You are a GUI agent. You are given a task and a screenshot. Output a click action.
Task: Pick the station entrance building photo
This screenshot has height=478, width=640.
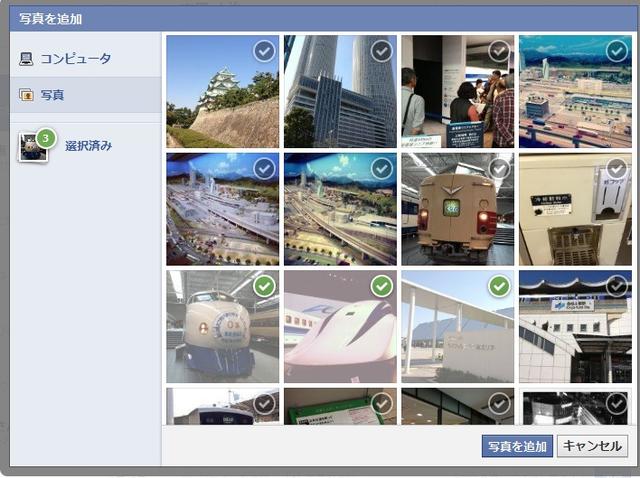tap(575, 327)
